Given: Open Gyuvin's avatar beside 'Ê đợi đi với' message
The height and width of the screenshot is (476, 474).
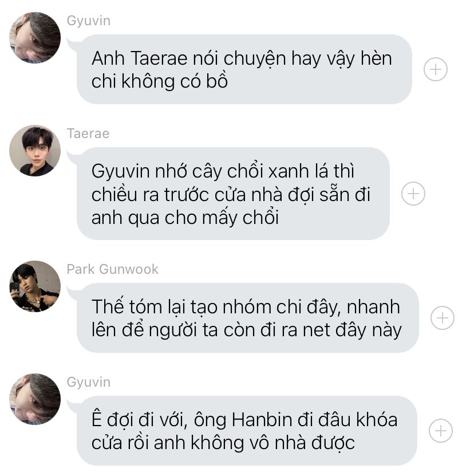Looking at the screenshot, I should click(x=35, y=399).
